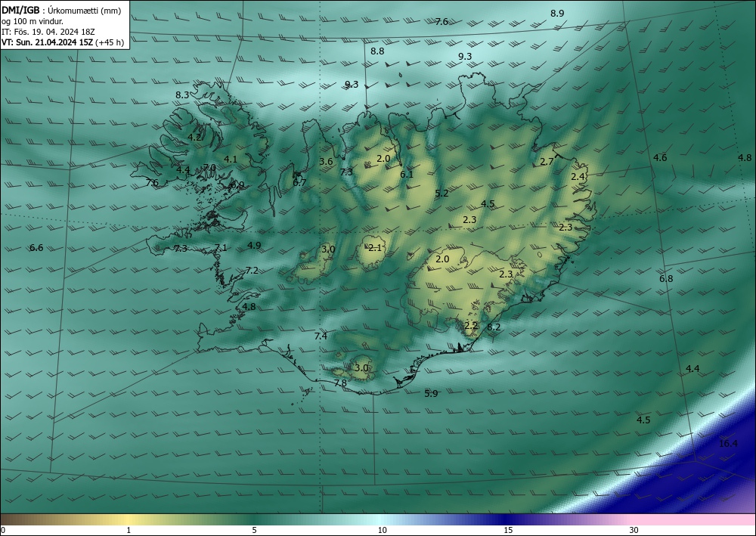Click the 2.7 value in the east

point(547,162)
